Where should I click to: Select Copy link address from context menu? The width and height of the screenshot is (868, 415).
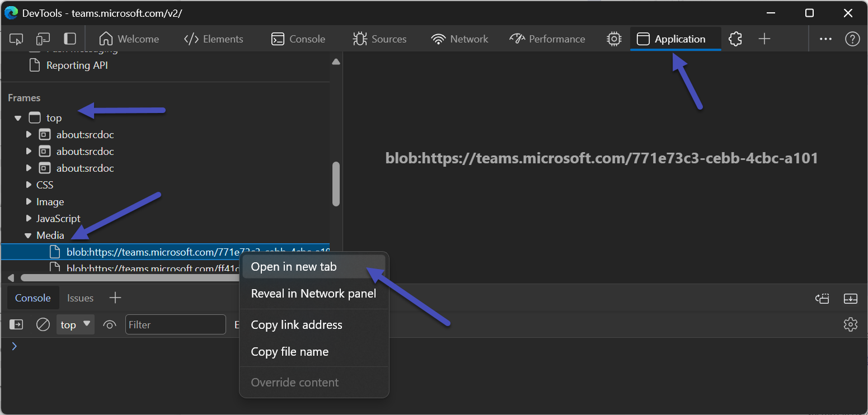pyautogui.click(x=297, y=325)
